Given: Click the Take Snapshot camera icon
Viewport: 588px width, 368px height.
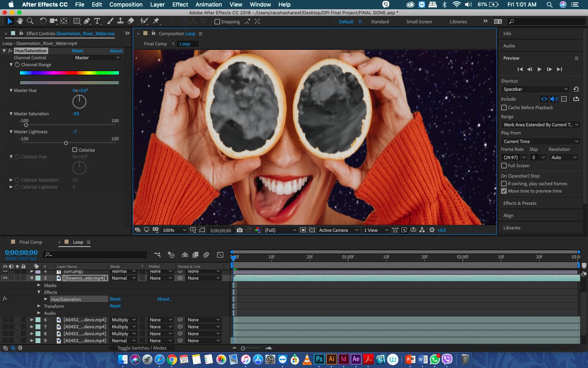Looking at the screenshot, I should (240, 230).
